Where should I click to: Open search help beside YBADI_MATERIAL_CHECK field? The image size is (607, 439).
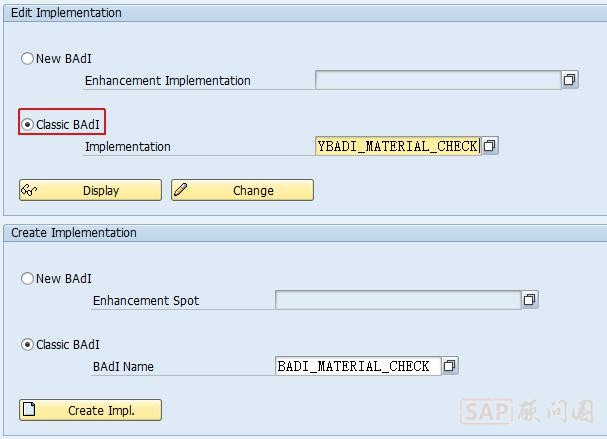coord(490,146)
